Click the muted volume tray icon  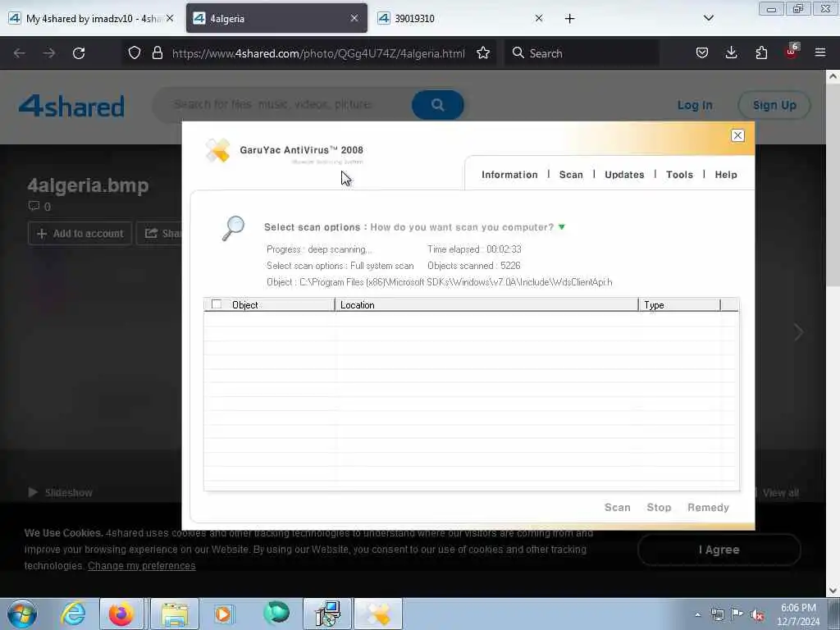[757, 615]
